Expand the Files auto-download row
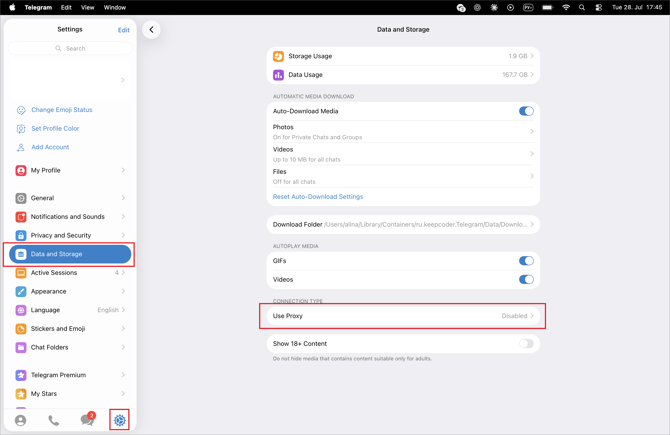 [x=403, y=176]
